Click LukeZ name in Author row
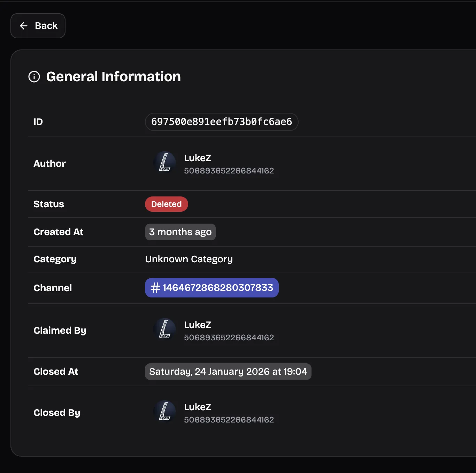This screenshot has width=476, height=473. click(x=198, y=158)
